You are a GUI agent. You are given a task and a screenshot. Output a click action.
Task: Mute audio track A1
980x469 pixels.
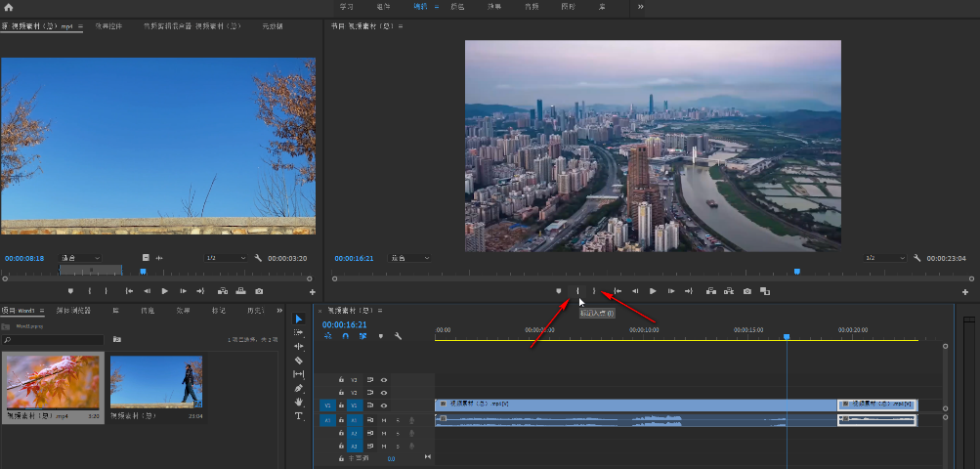pos(384,420)
